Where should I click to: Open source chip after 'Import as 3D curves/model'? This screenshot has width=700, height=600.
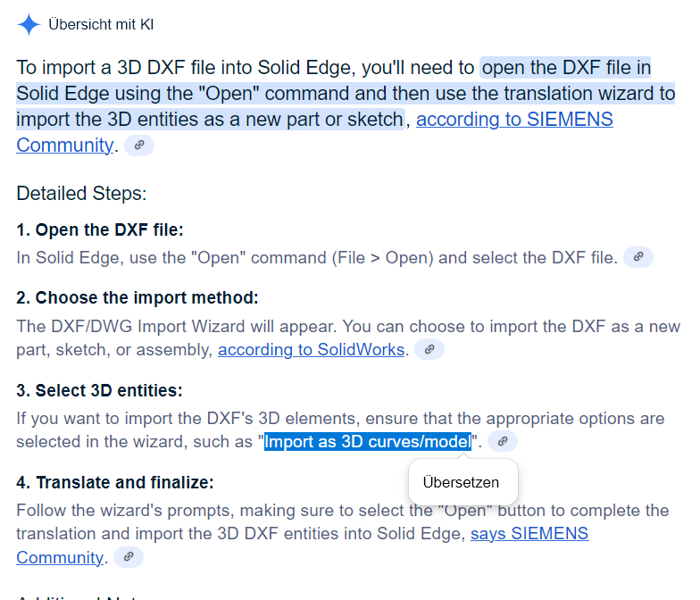503,441
